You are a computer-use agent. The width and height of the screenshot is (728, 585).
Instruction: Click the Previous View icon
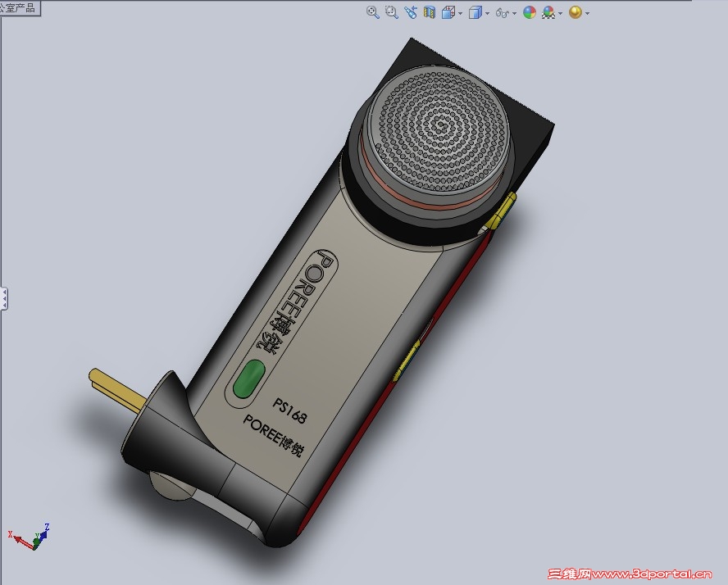(x=411, y=12)
